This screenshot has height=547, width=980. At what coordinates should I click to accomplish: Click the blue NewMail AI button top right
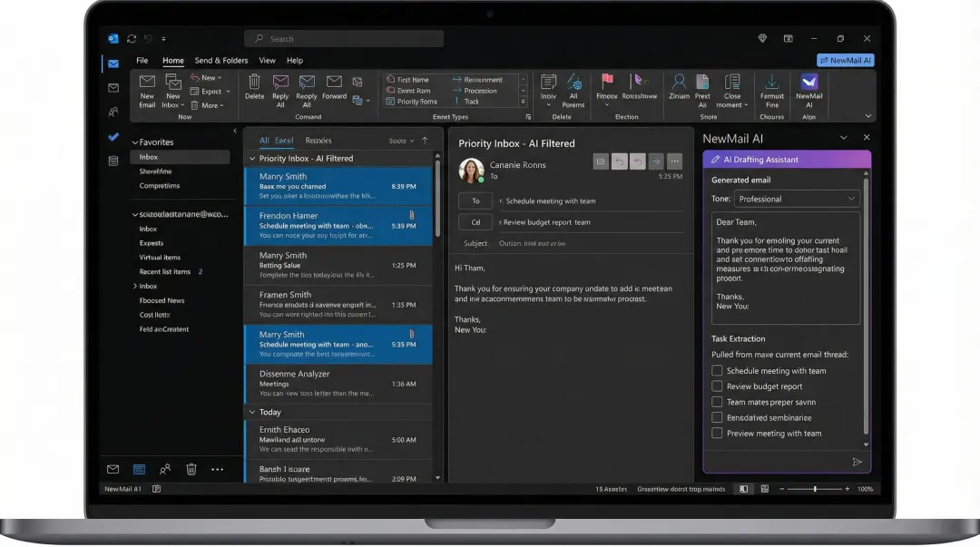pos(845,60)
